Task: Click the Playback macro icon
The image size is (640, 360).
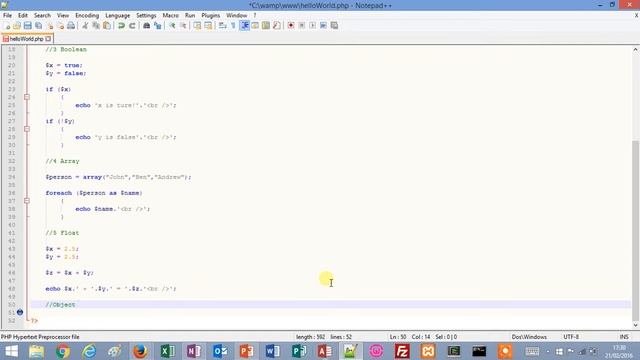Action: (x=312, y=26)
